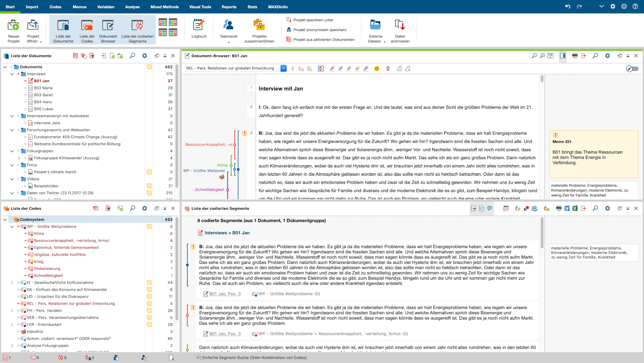Toggle comment display in coded segments toolbar
The width and height of the screenshot is (644, 363).
pyautogui.click(x=489, y=208)
